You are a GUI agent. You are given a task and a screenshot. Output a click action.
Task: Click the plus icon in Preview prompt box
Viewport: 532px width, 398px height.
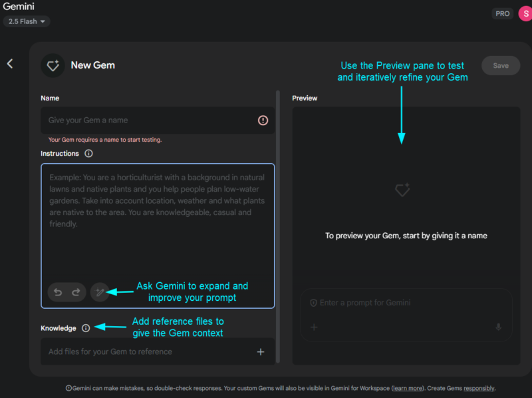[314, 327]
